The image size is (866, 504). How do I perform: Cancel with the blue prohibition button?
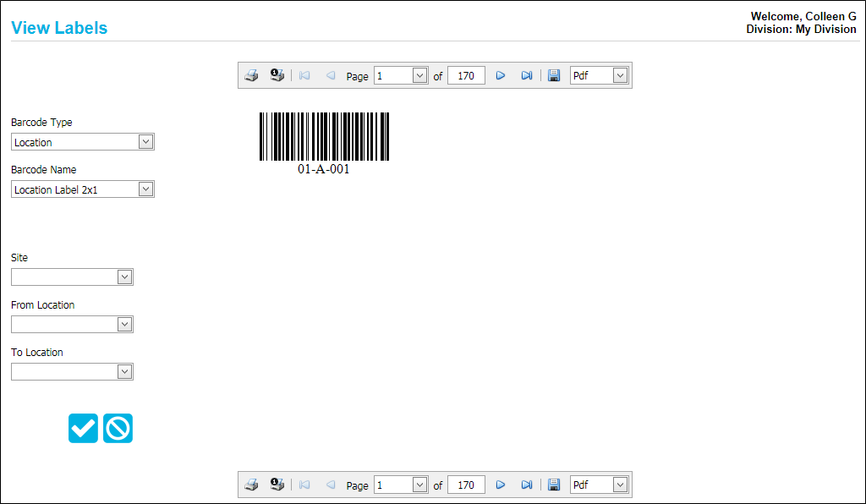tap(118, 429)
